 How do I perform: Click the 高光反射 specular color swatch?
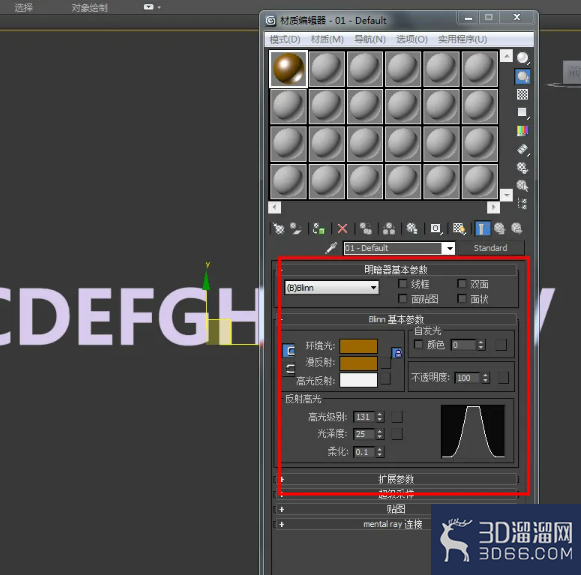click(x=358, y=380)
